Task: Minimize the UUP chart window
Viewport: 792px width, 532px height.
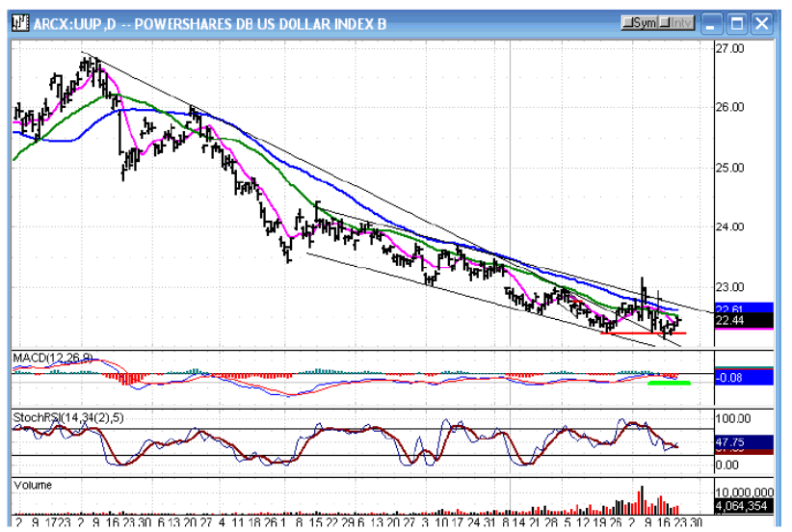Action: (711, 24)
